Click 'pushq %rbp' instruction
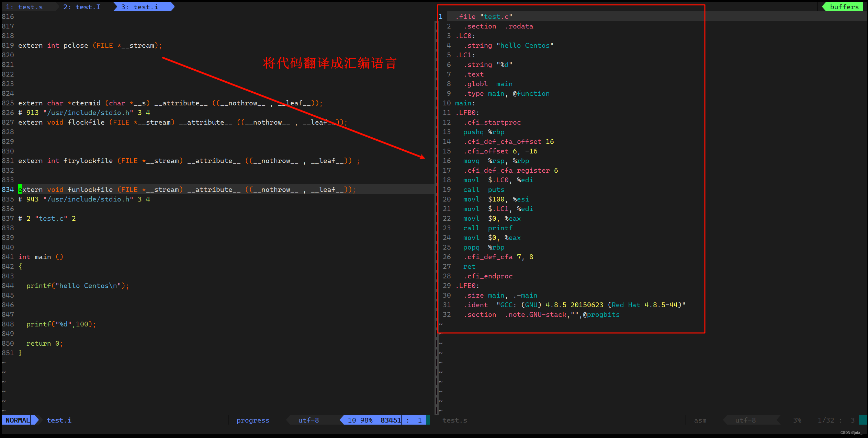 (484, 132)
